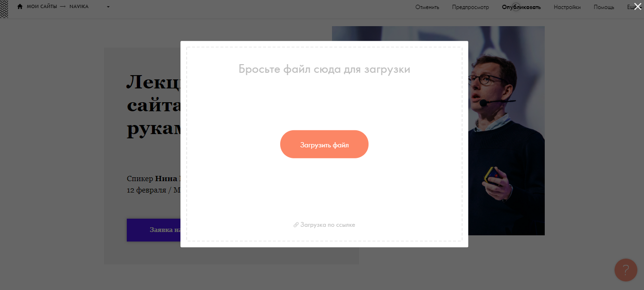The image size is (644, 290).
Task: Click the chain icon beside Загрузка по ссылке
Action: pos(296,225)
